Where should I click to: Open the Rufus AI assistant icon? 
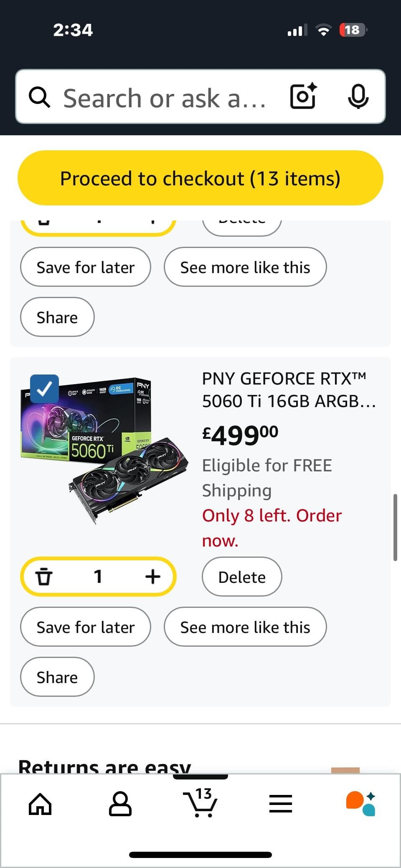[360, 804]
